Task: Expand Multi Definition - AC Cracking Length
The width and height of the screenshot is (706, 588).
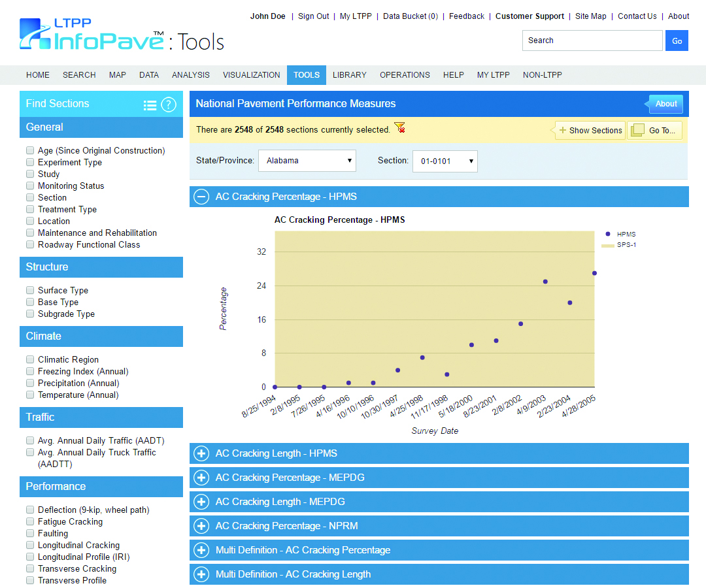Action: coord(201,574)
